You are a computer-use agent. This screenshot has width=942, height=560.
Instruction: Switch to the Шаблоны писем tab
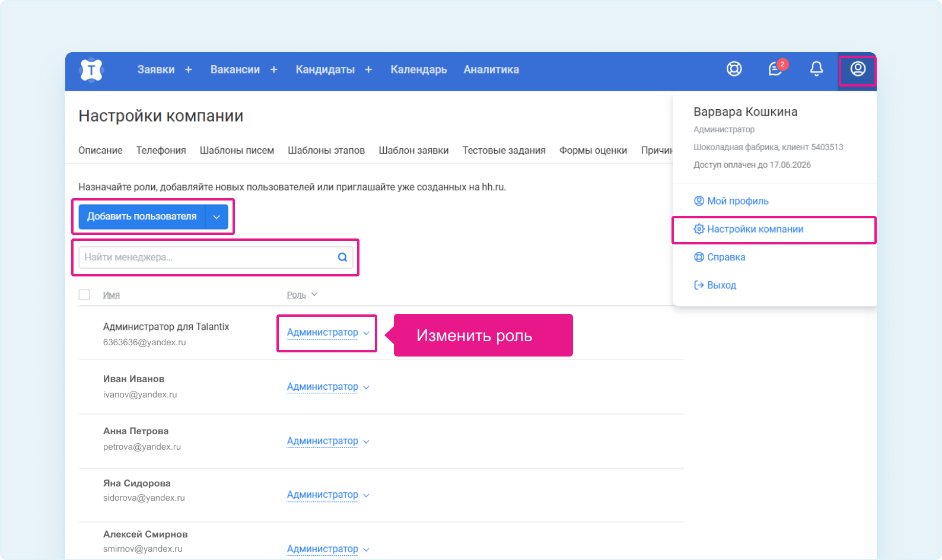pos(237,151)
